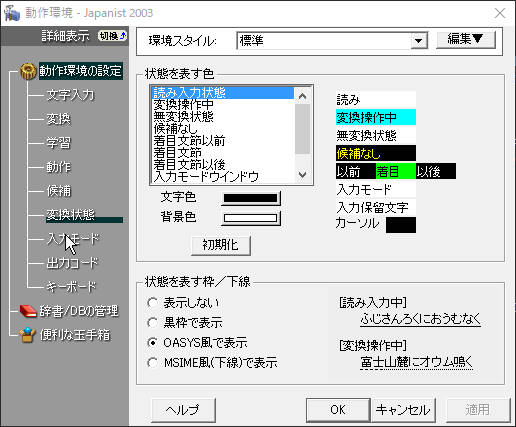This screenshot has width=516, height=427.
Task: Select 候補なし in the state list
Action: (176, 128)
